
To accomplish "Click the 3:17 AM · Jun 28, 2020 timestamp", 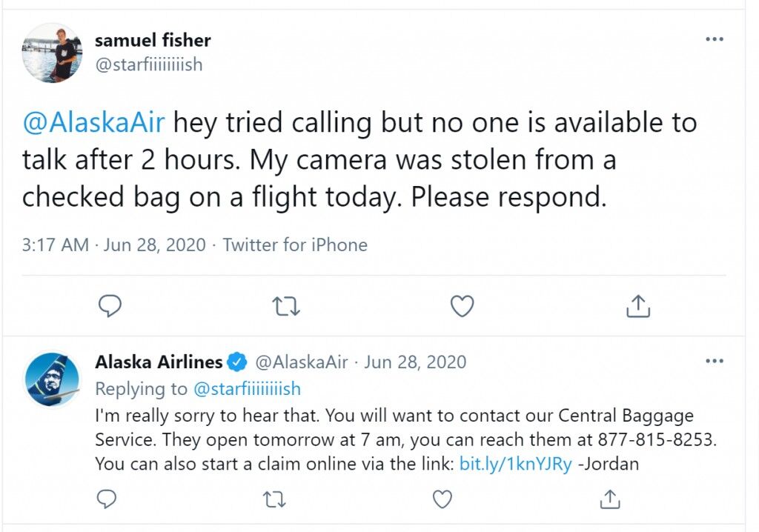I will tap(113, 245).
